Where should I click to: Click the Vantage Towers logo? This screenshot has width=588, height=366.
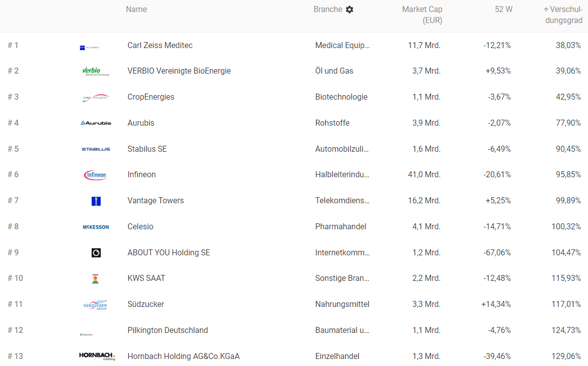click(96, 201)
